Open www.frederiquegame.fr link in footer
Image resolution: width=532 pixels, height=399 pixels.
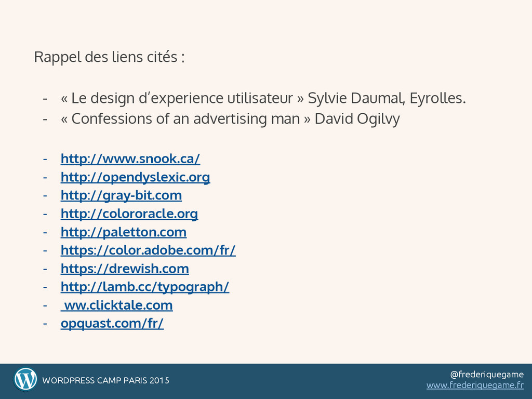point(475,385)
